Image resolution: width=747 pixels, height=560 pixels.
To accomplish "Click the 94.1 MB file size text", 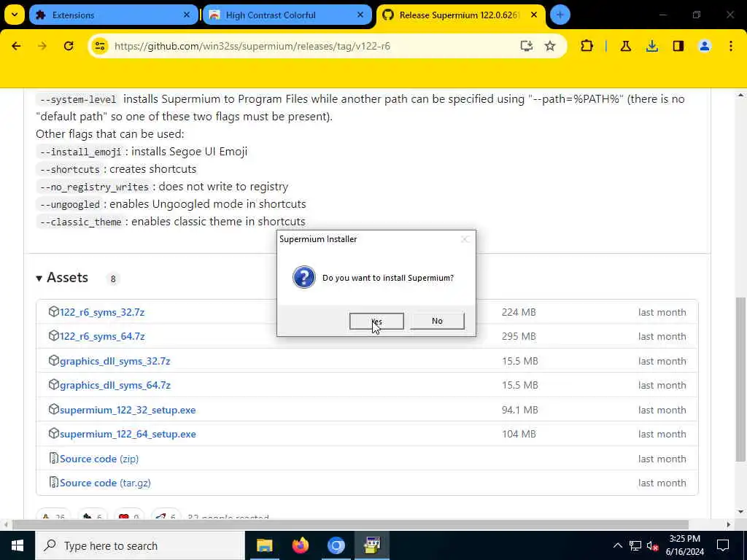I will point(519,410).
